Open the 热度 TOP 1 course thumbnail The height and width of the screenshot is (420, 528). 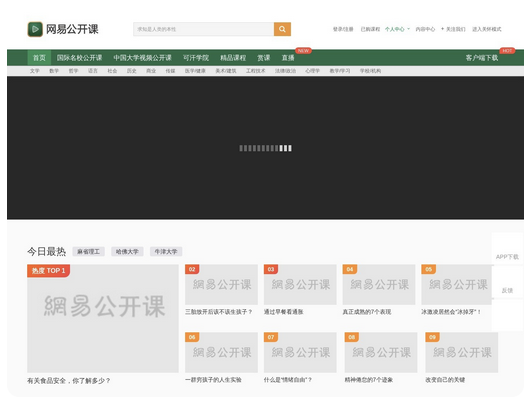click(103, 319)
